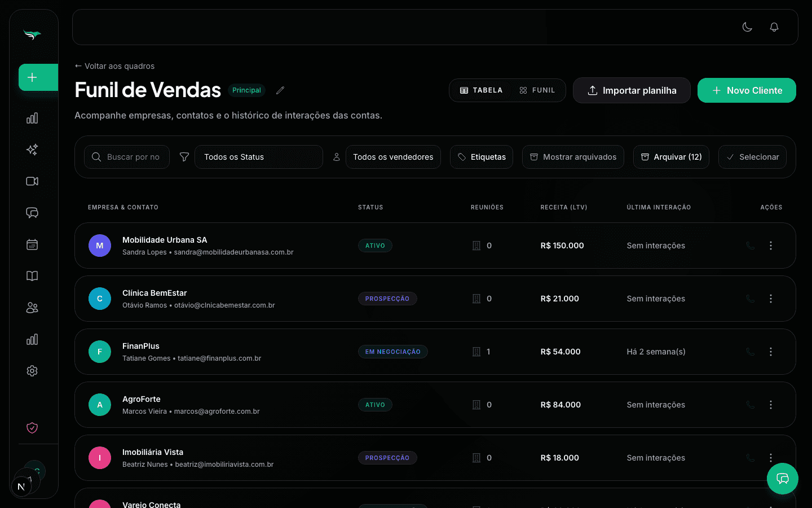
Task: Open the floating green chat button
Action: click(783, 479)
